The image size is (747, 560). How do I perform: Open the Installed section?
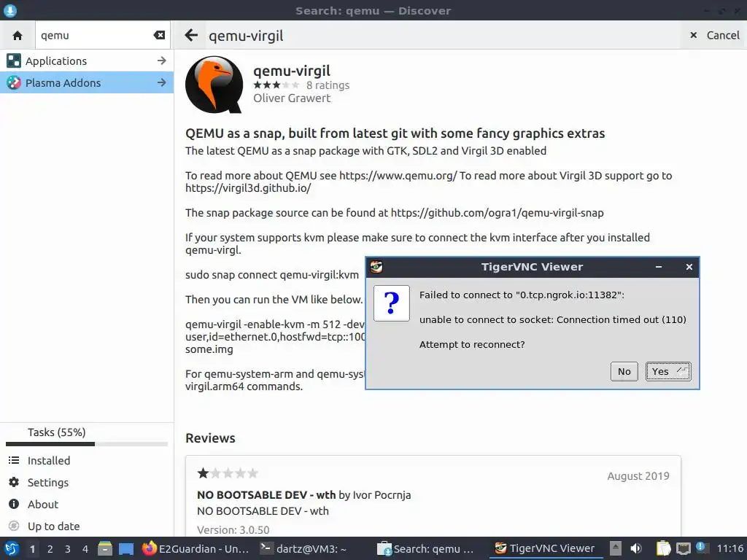click(87, 461)
